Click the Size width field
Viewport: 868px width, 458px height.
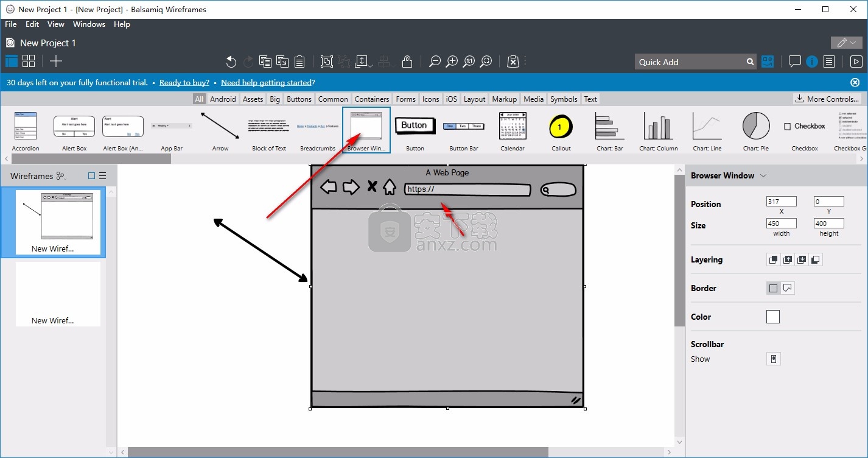782,224
